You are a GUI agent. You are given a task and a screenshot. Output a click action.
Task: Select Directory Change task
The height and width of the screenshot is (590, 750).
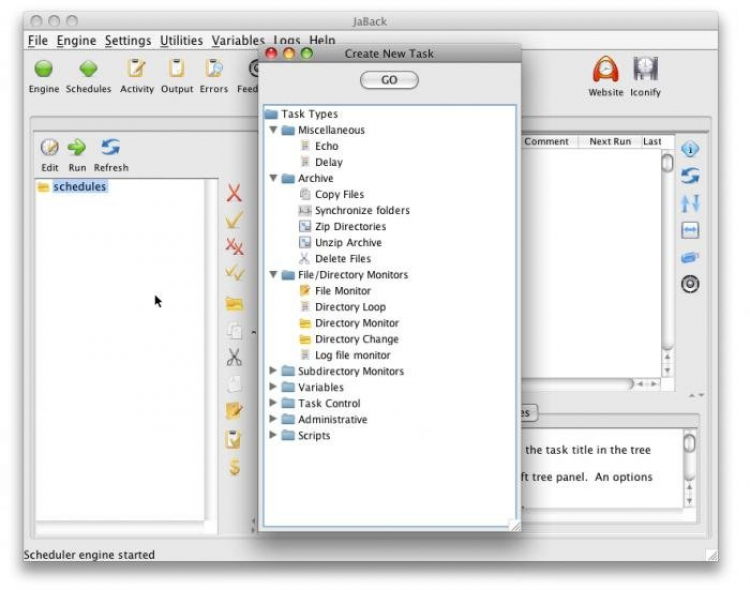coord(356,339)
